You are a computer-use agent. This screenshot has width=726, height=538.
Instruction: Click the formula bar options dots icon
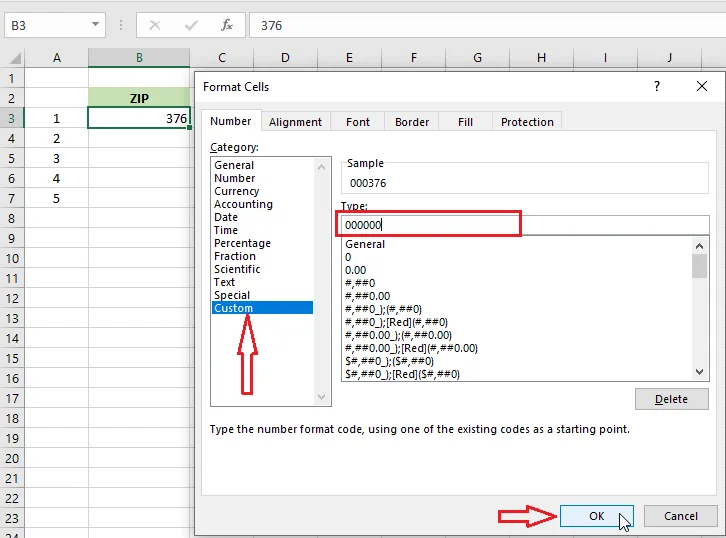121,25
